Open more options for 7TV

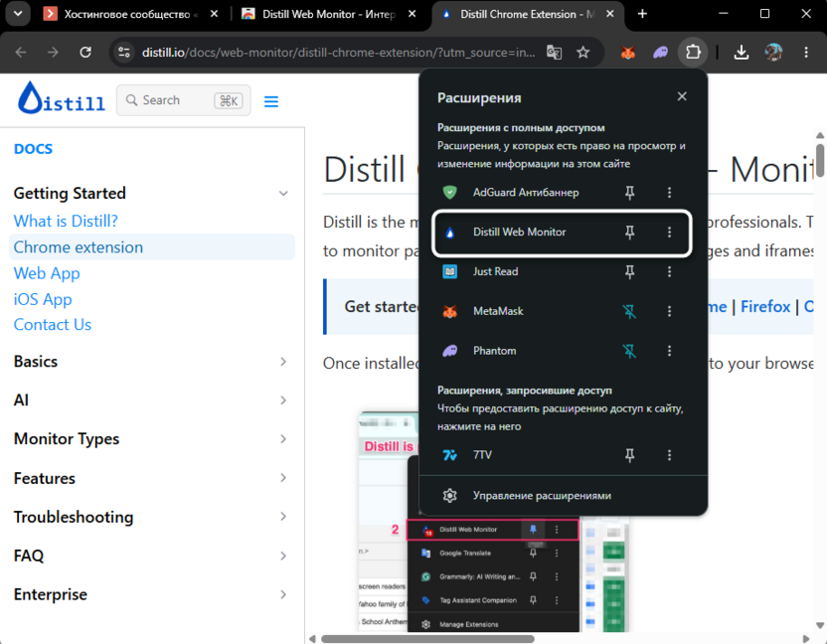pyautogui.click(x=669, y=454)
